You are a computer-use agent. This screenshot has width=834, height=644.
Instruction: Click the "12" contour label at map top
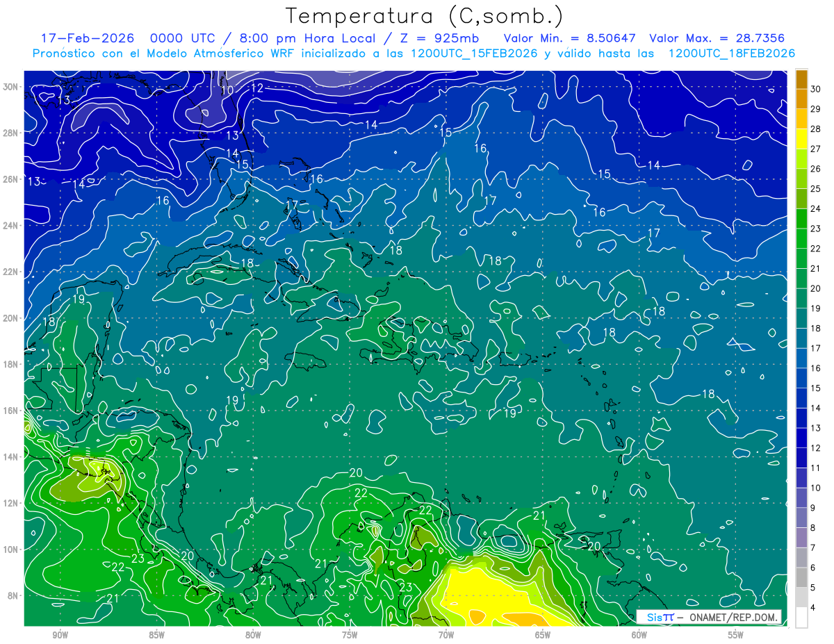(x=256, y=88)
